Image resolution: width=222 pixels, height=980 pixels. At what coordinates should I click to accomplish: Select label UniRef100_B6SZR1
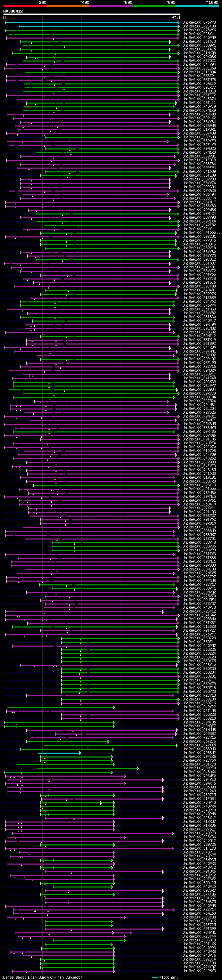[199, 76]
